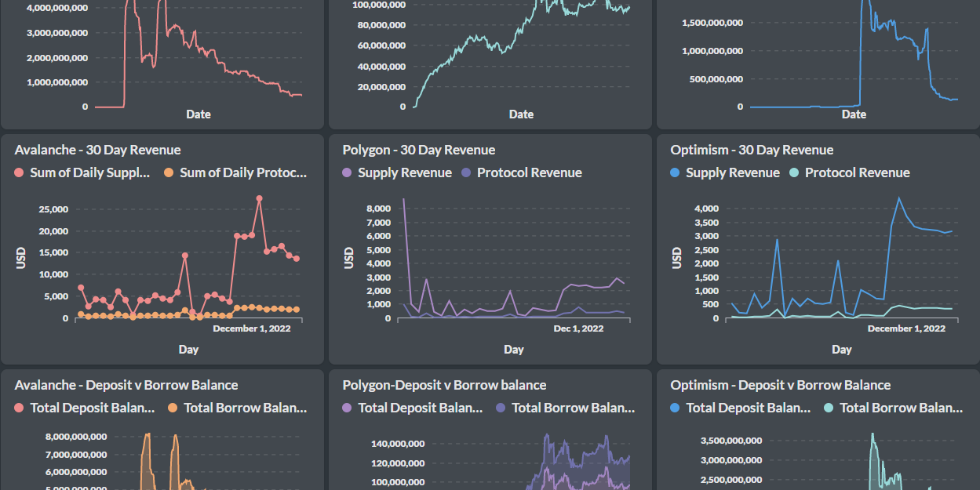
Task: Click Polygon revenue's purple Supply Revenue legend dot
Action: click(x=348, y=172)
